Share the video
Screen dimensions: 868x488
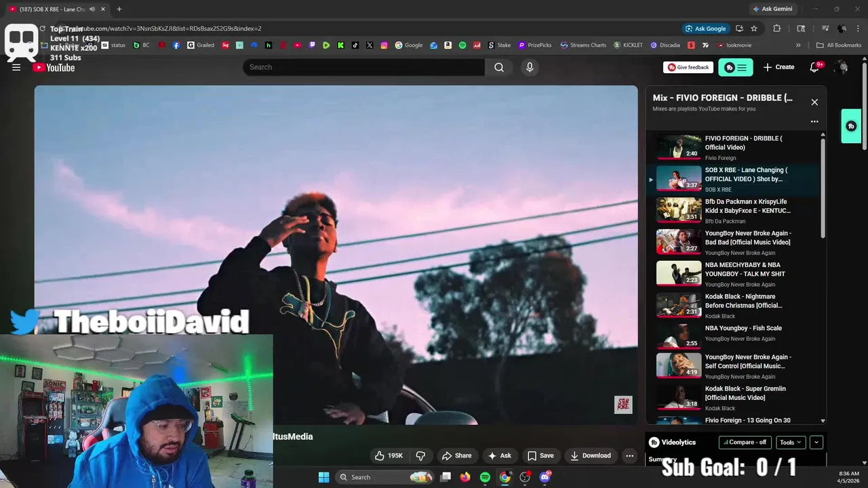coord(456,455)
